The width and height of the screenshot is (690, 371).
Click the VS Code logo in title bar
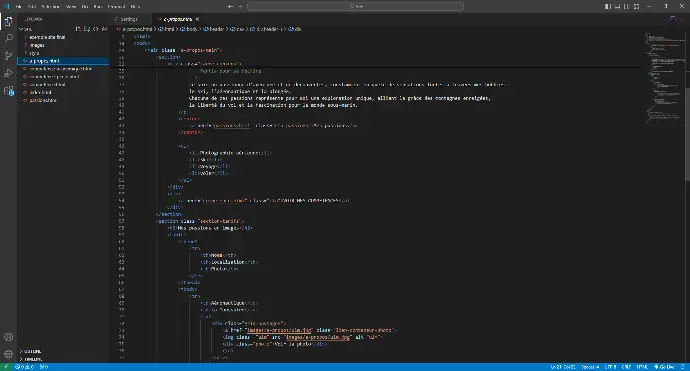pos(6,6)
